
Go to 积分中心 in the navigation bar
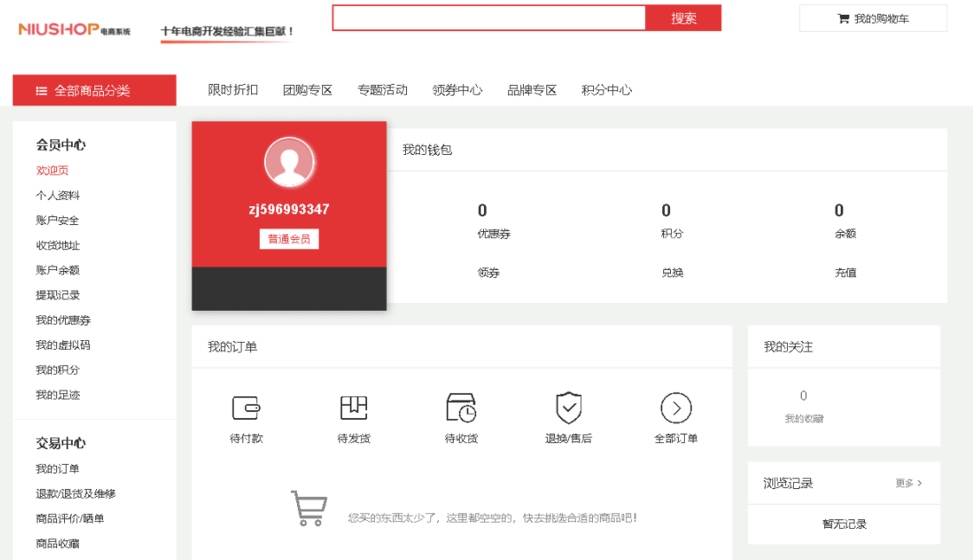[x=606, y=90]
